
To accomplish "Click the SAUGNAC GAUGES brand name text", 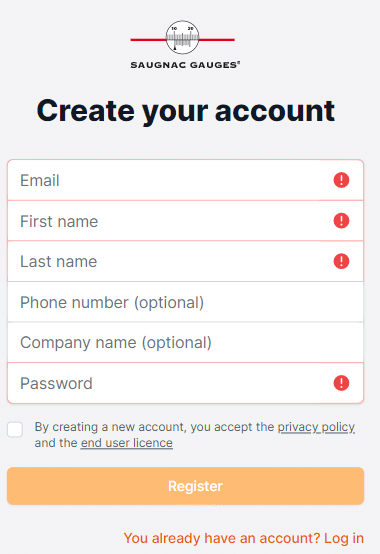I will pyautogui.click(x=185, y=65).
